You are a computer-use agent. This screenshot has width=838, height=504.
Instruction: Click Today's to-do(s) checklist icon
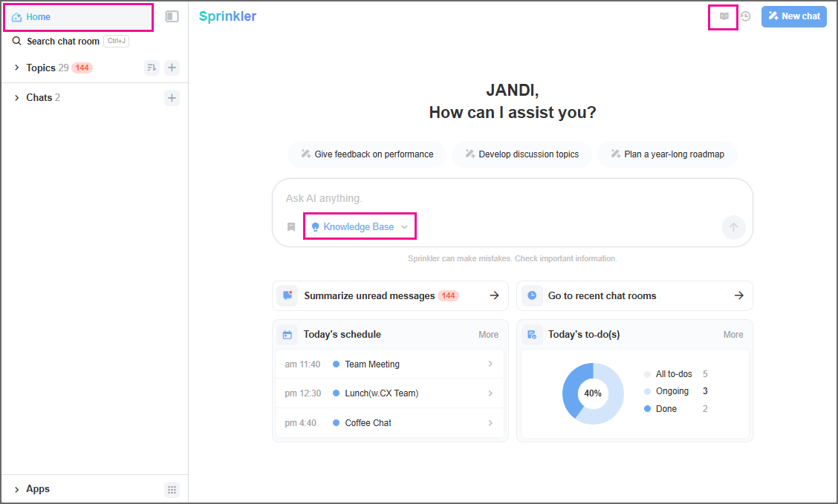[x=532, y=335]
